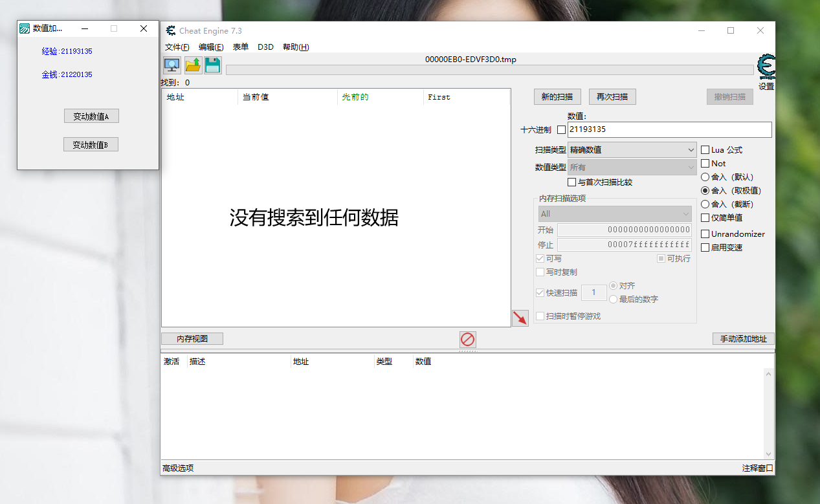Open the 帮助 menu

coord(296,47)
